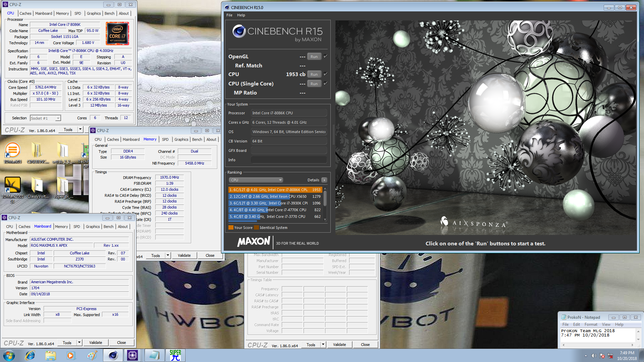
Task: Click the Cinebench title bar app icon
Action: tap(227, 7)
